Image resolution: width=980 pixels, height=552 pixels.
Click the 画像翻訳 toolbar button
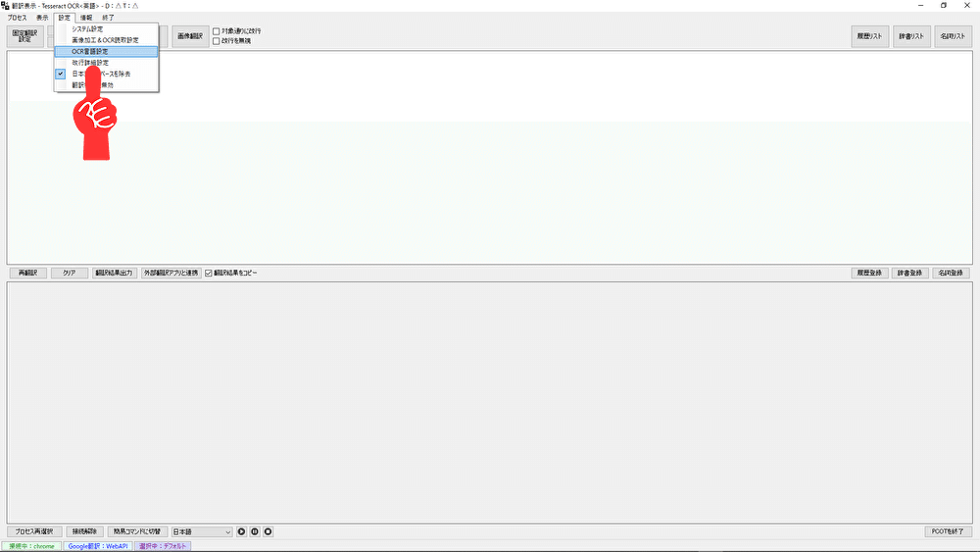pyautogui.click(x=190, y=36)
